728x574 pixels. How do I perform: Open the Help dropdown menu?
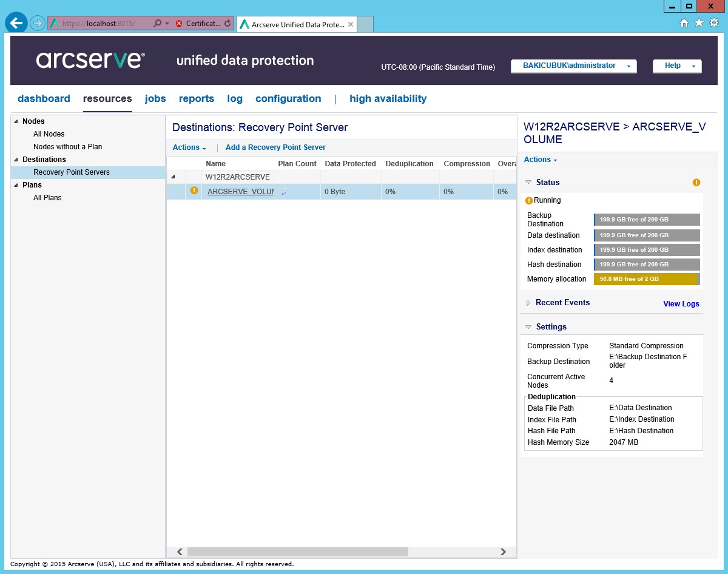point(677,66)
